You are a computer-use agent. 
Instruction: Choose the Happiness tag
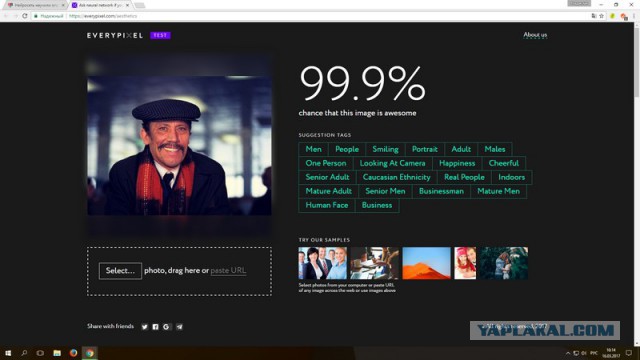[457, 163]
